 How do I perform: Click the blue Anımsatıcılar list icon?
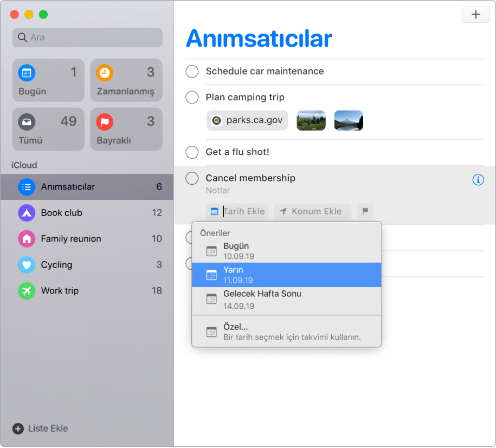tap(27, 187)
